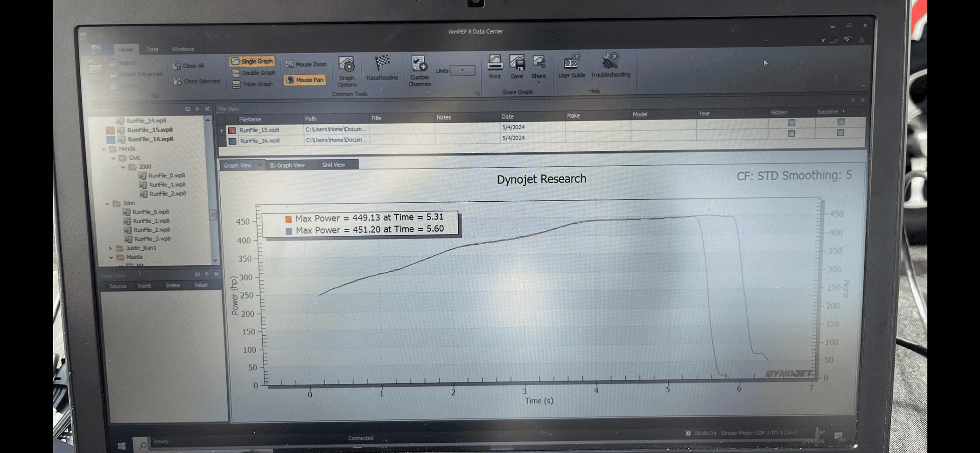Click the orange legend swatch for 449.13 power
Viewport: 980px width, 453px height.
pos(288,219)
